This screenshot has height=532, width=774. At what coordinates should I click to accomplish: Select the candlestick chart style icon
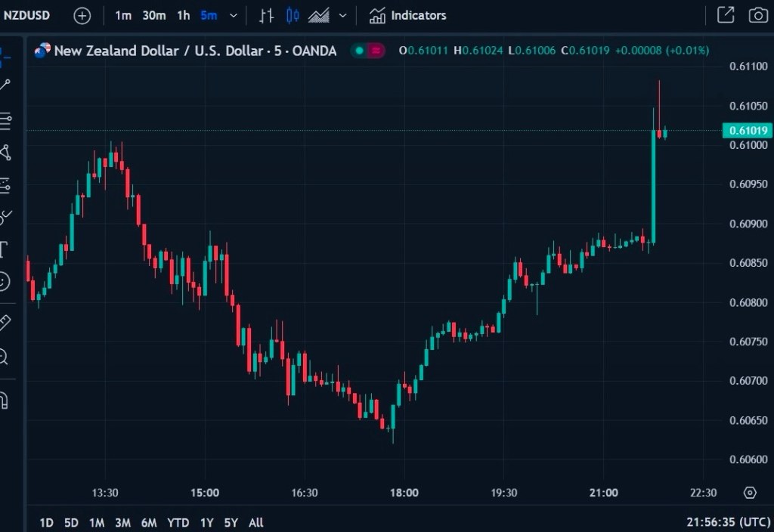coord(293,15)
